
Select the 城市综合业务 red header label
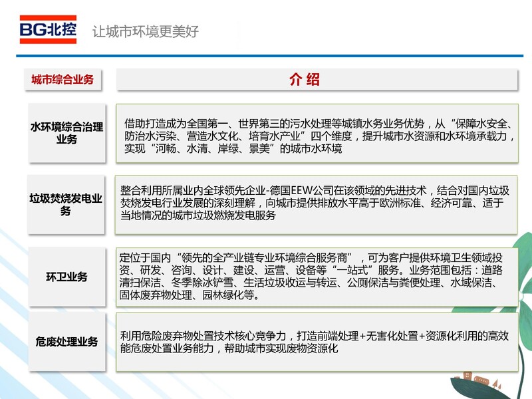pos(63,80)
